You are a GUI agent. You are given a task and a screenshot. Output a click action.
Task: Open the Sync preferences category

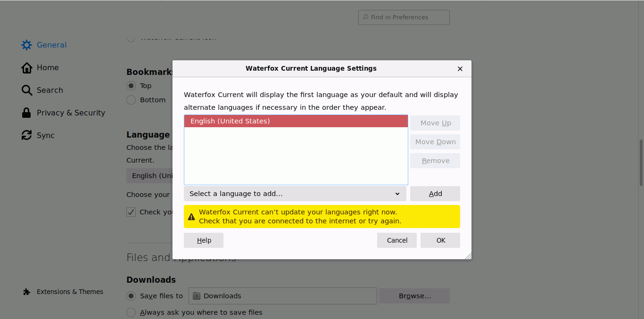[x=38, y=136]
